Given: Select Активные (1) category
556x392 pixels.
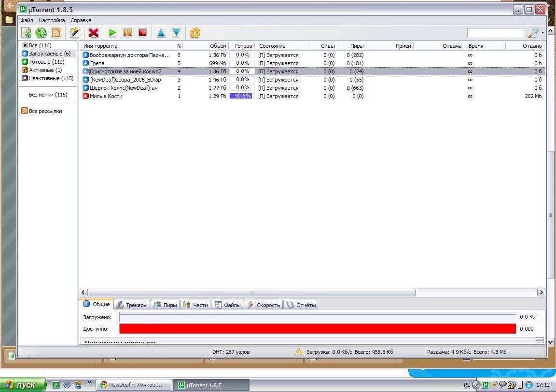Looking at the screenshot, I should point(45,70).
